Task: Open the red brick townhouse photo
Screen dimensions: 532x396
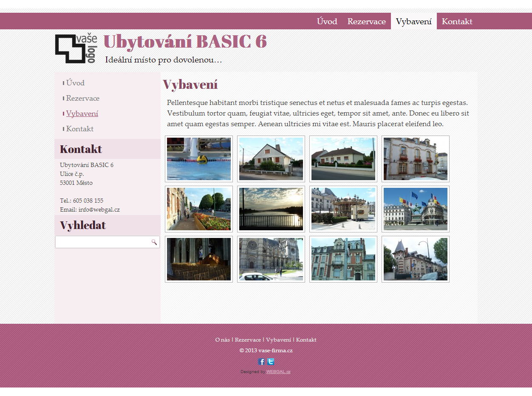Action: coord(343,259)
